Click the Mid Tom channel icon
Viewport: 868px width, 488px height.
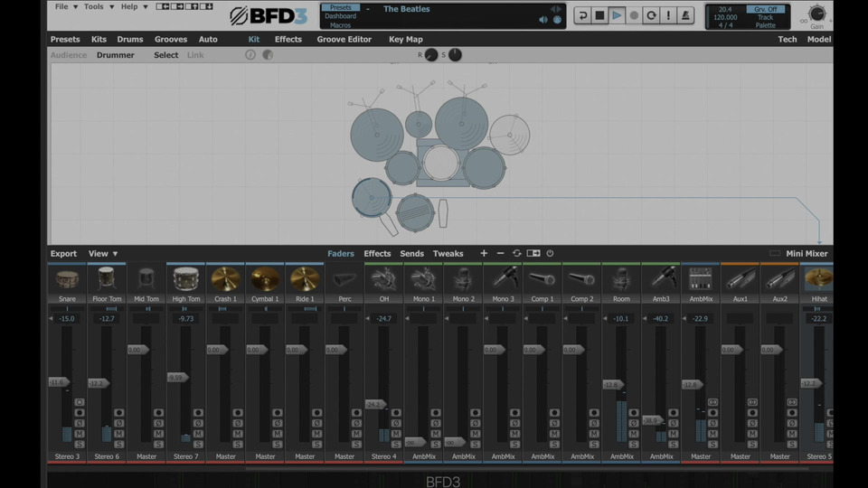coord(146,279)
